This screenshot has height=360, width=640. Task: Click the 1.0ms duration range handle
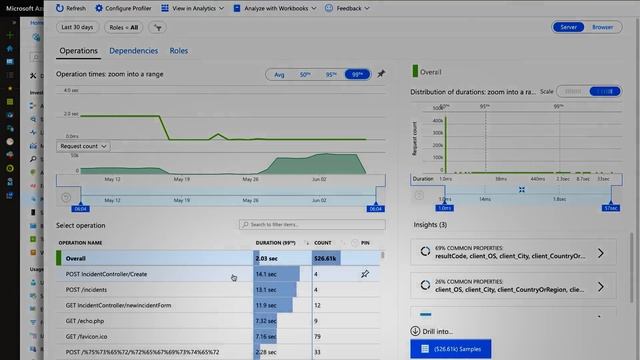click(444, 208)
